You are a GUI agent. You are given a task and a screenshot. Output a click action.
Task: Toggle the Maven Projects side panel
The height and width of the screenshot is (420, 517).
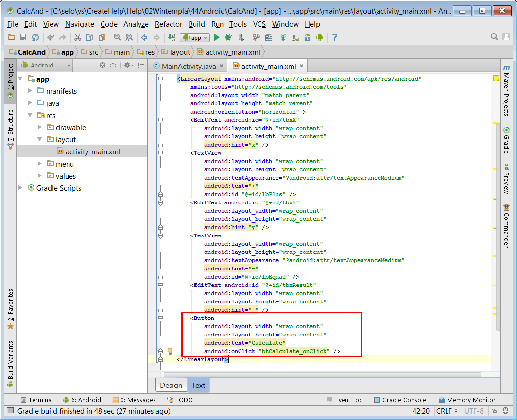point(506,90)
